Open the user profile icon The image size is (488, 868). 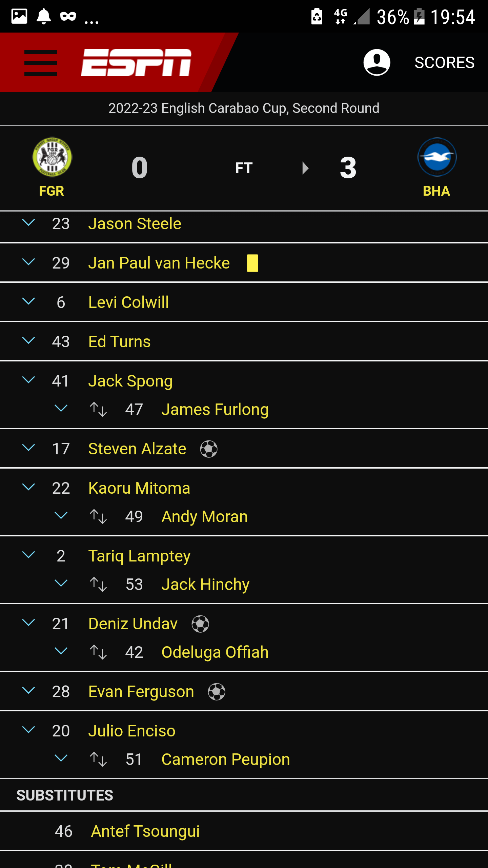click(377, 62)
